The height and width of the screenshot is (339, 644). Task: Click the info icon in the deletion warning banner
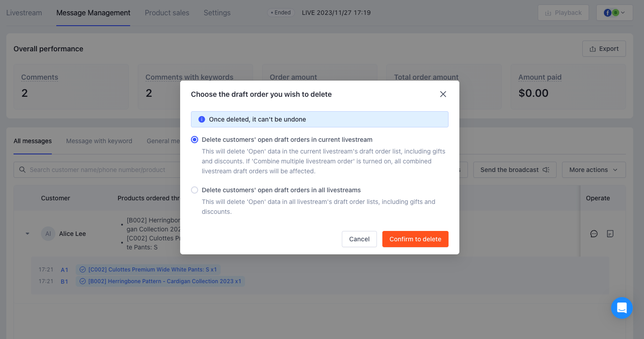click(x=202, y=119)
